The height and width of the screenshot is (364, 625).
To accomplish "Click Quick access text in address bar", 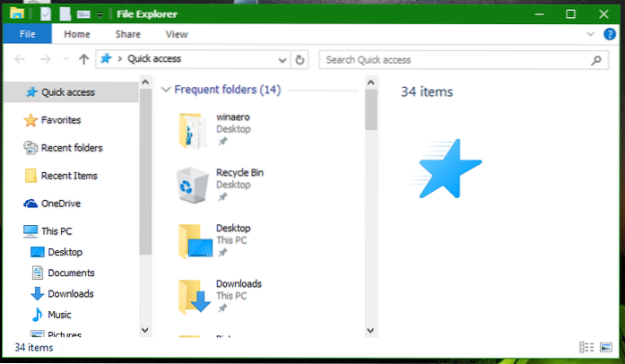I will click(x=154, y=58).
